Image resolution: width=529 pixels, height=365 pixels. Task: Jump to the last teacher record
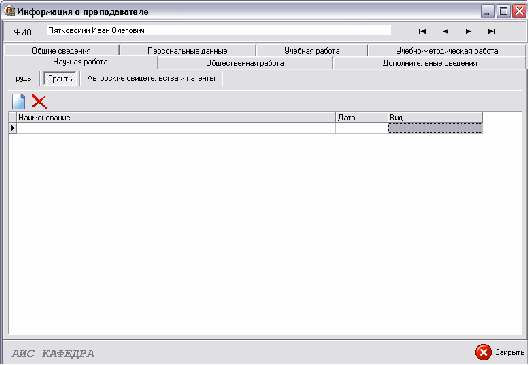tap(491, 31)
